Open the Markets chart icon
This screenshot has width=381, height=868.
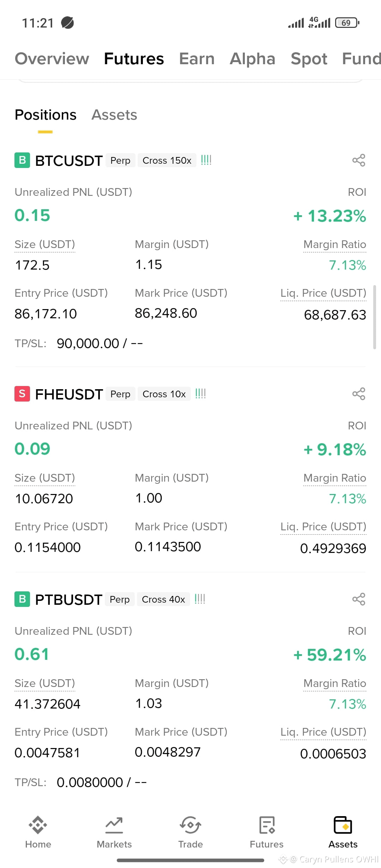point(114,825)
